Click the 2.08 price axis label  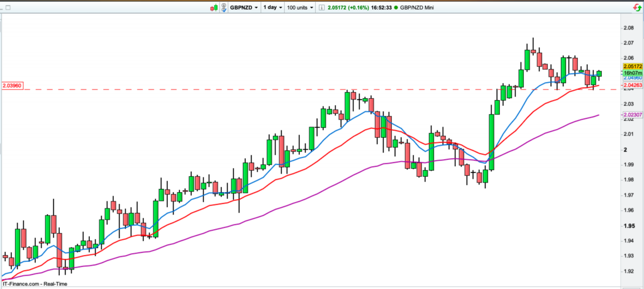[x=629, y=28]
